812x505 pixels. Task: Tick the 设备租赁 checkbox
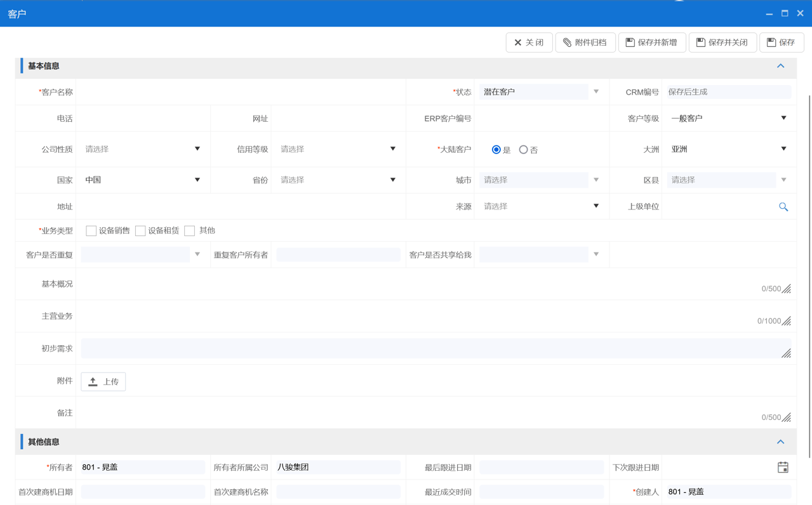click(140, 231)
